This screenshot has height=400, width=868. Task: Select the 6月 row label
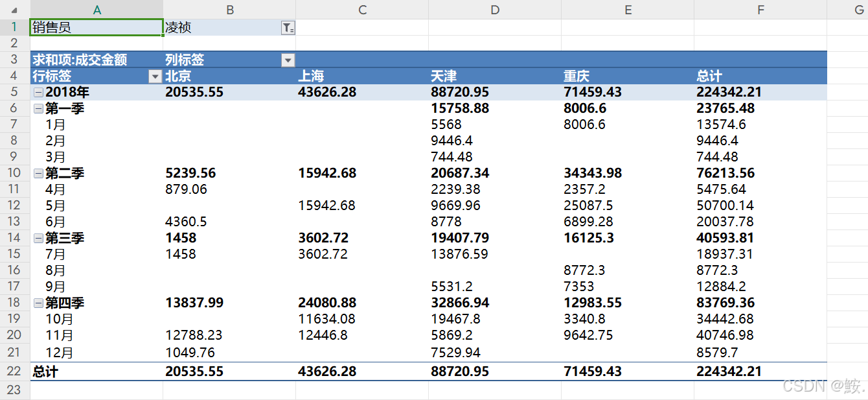pos(55,222)
